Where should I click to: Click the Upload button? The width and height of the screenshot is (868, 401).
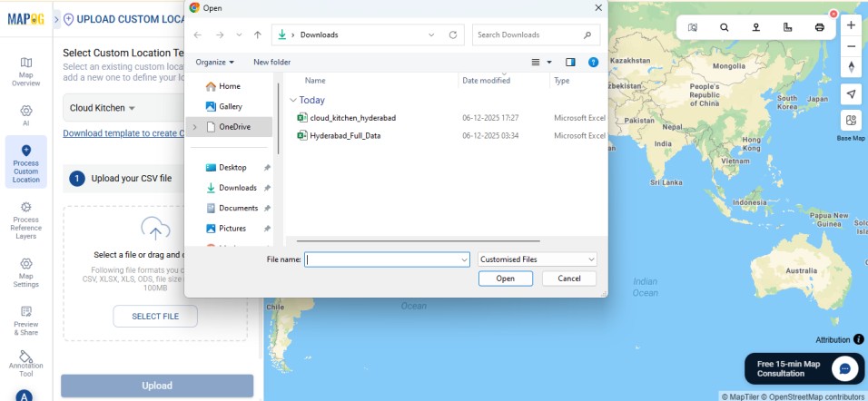157,386
